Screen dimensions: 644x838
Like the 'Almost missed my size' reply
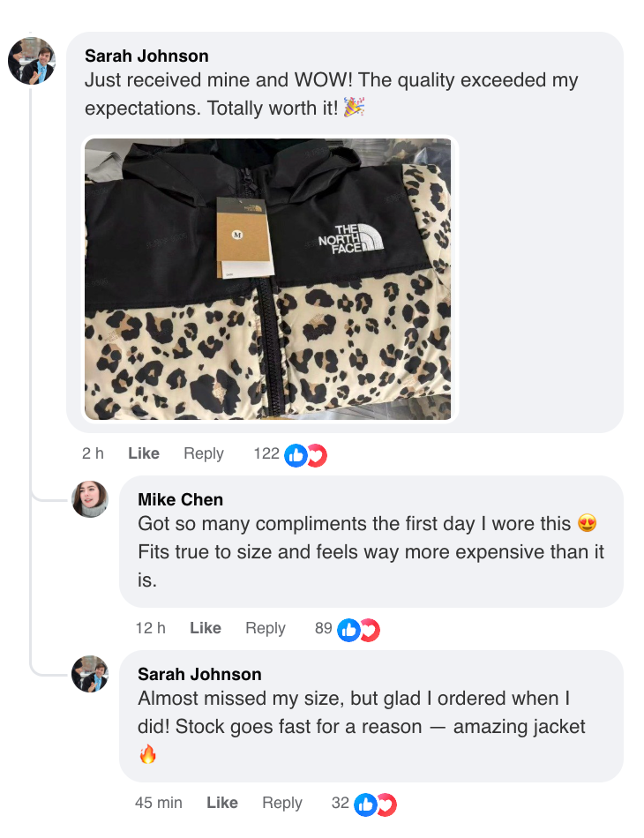222,803
